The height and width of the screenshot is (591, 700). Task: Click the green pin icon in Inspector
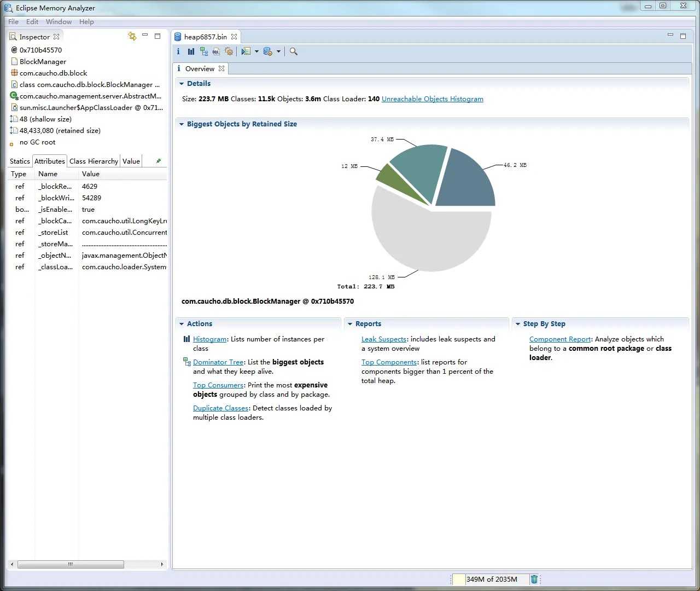159,161
